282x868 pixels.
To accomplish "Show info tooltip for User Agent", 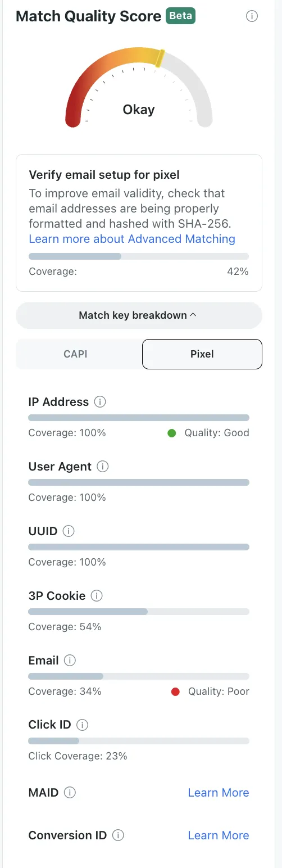I will click(103, 467).
